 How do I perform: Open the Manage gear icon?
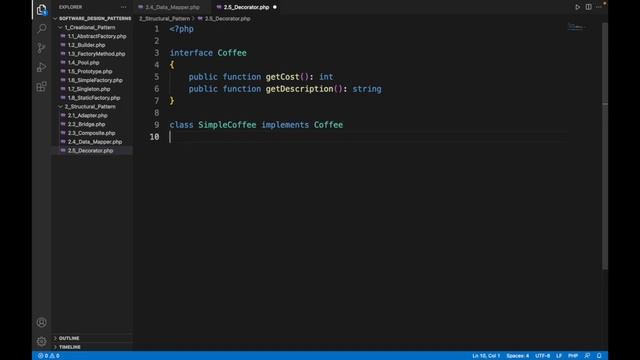point(42,341)
